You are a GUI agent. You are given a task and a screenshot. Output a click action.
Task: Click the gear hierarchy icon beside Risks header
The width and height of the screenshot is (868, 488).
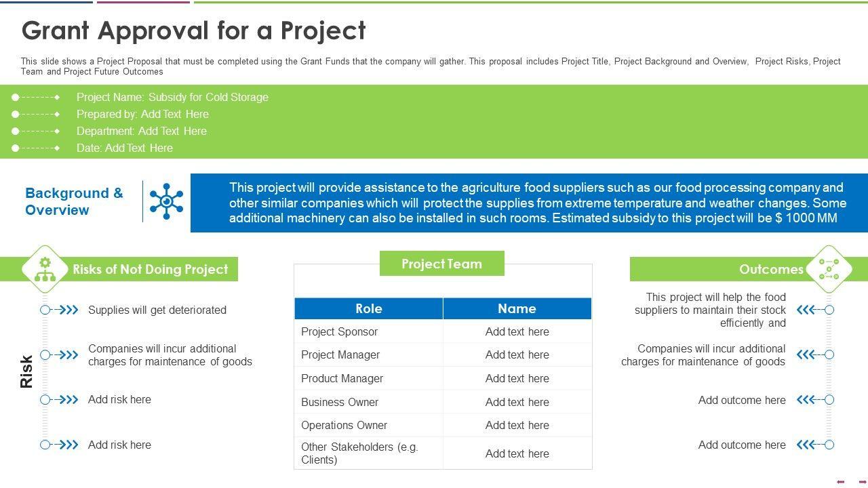[x=45, y=269]
